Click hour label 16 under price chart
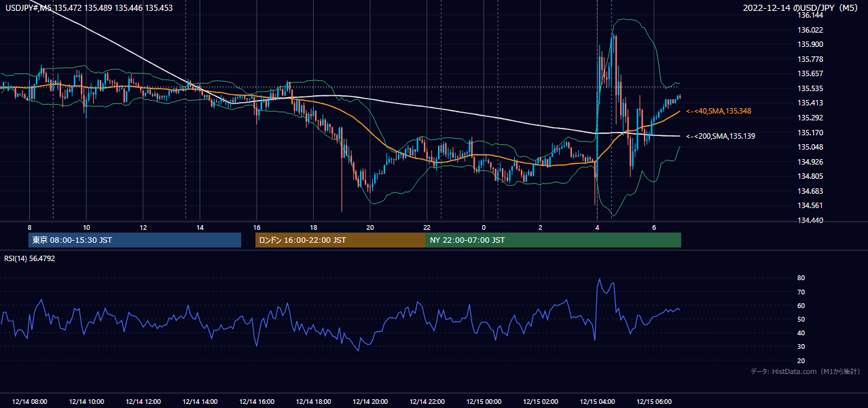This screenshot has height=408, width=868. [x=257, y=227]
